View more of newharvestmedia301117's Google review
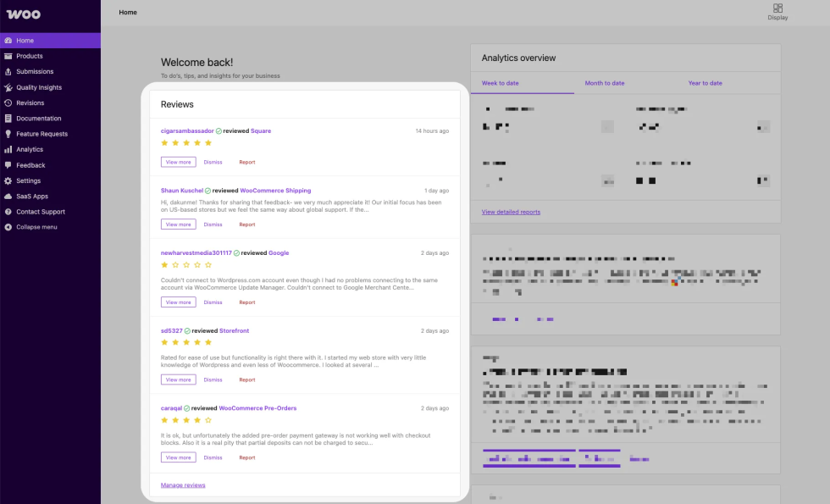Screen dimensions: 830x504 179,302
